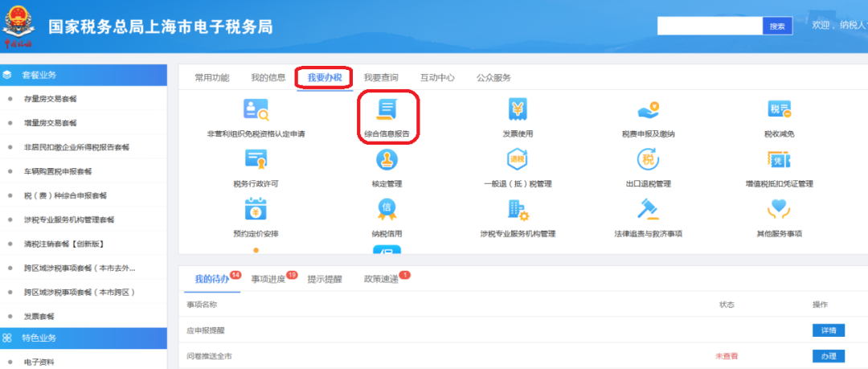
Task: Switch to the 我要查询 tab
Action: [381, 77]
